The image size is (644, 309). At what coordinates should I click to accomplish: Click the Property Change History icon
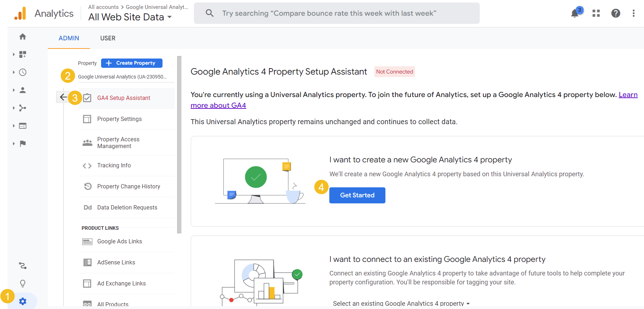coord(88,186)
